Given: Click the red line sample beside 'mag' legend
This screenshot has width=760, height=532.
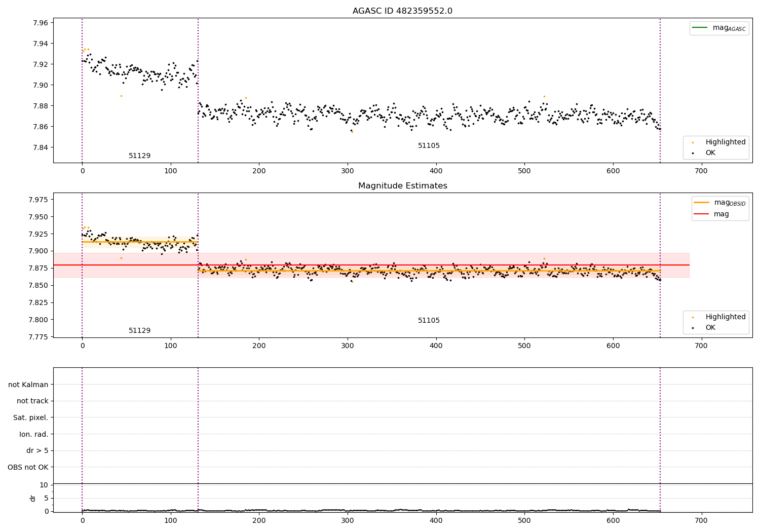Looking at the screenshot, I should tap(702, 214).
